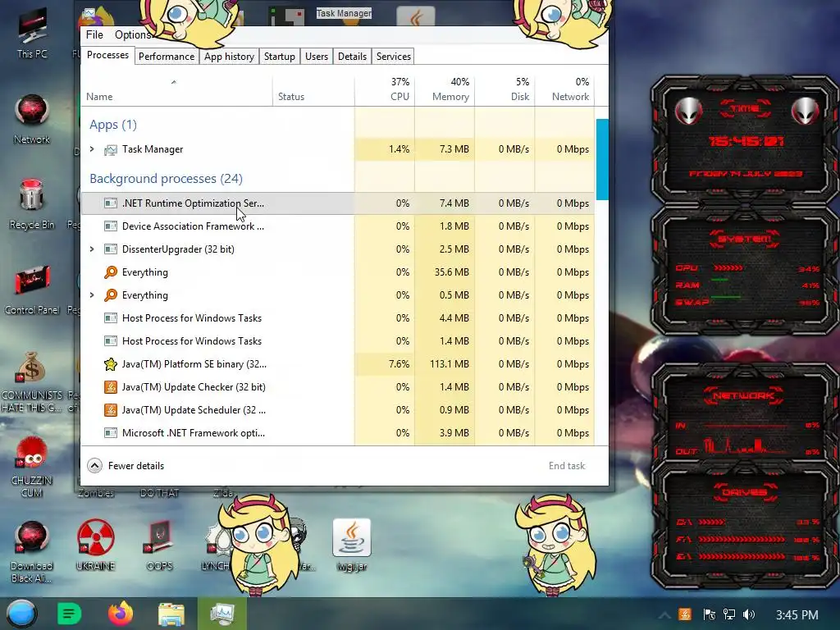Expand the Task Manager app row
The image size is (840, 630).
point(92,149)
